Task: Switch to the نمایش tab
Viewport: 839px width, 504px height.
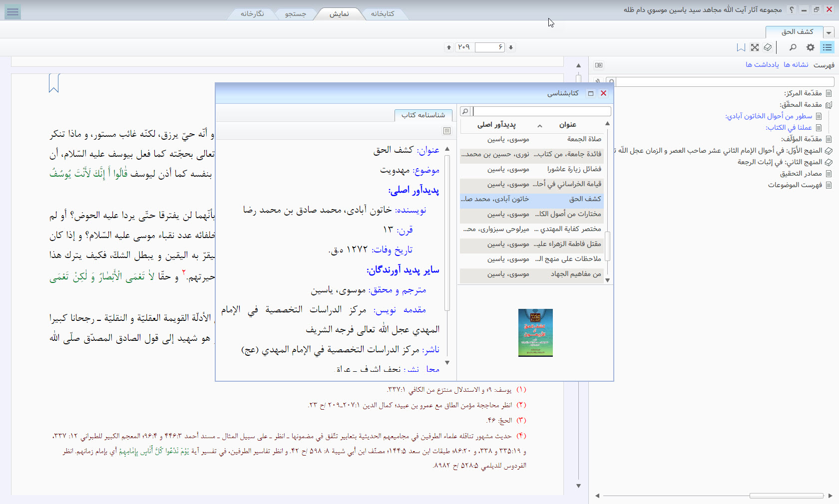Action: click(x=339, y=14)
